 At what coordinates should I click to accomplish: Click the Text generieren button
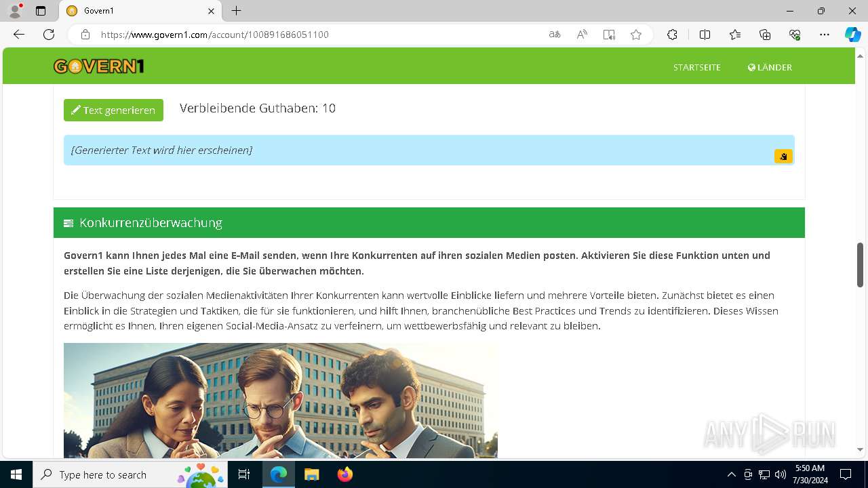coord(113,110)
